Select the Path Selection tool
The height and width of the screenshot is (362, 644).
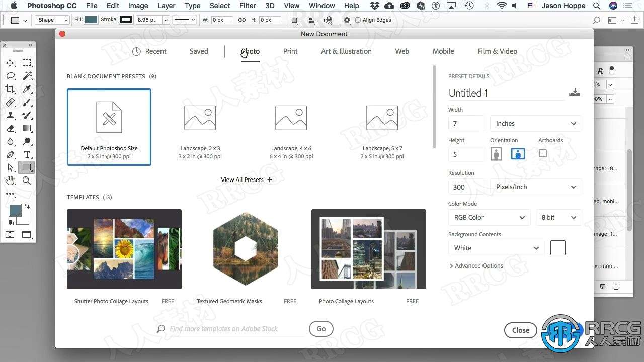10,167
